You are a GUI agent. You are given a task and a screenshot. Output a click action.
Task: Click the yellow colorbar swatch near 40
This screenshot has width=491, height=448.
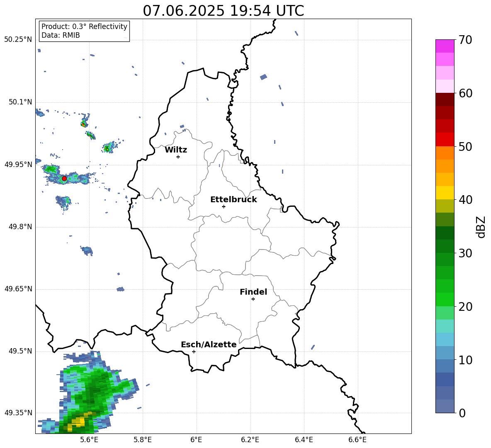[445, 193]
